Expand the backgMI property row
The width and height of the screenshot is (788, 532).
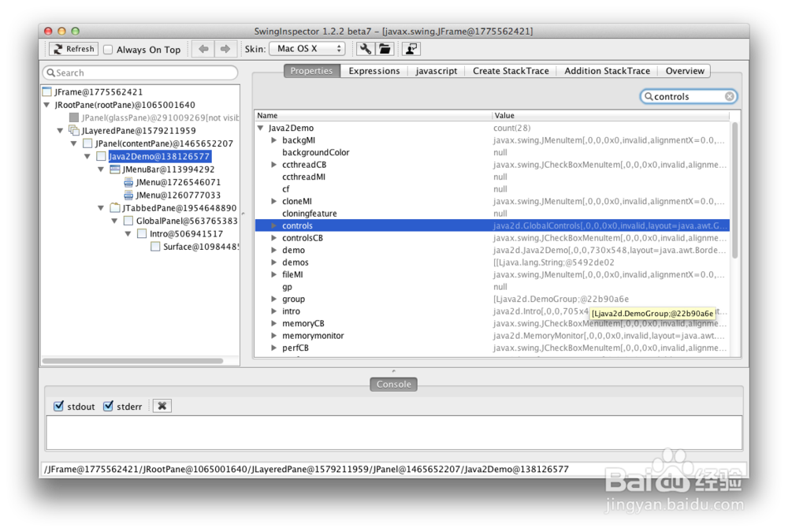tap(274, 140)
